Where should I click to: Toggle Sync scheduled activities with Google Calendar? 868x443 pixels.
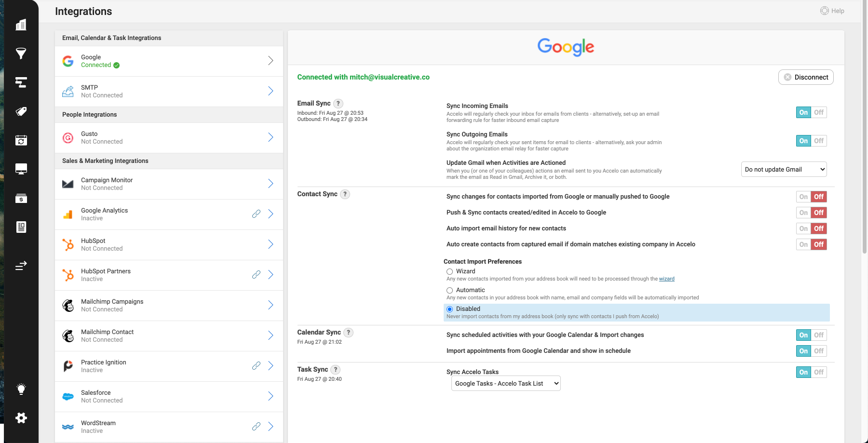coord(811,335)
